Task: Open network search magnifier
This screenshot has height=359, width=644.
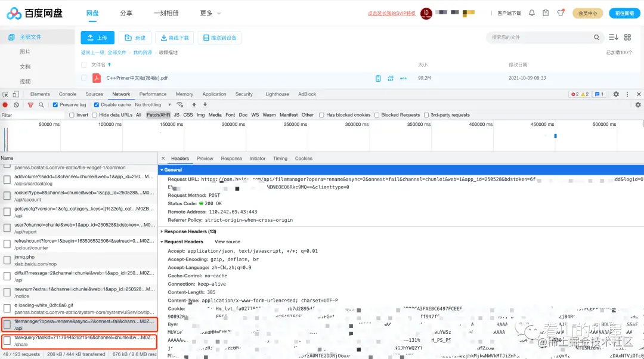Action: click(x=42, y=105)
